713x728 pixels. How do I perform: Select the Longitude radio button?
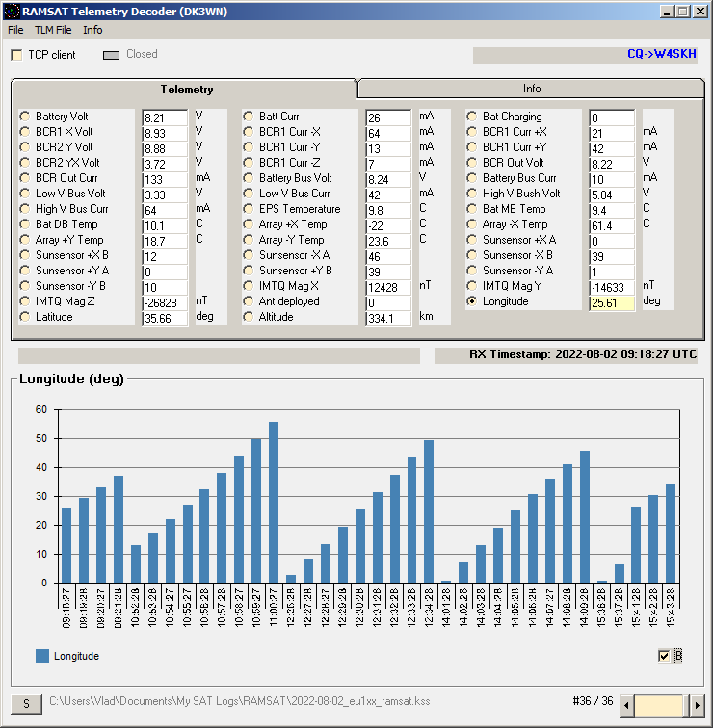point(472,301)
